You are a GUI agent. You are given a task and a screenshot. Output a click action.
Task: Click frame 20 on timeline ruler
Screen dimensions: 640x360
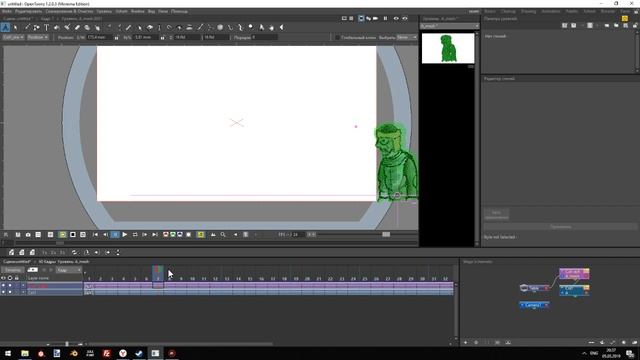(307, 279)
